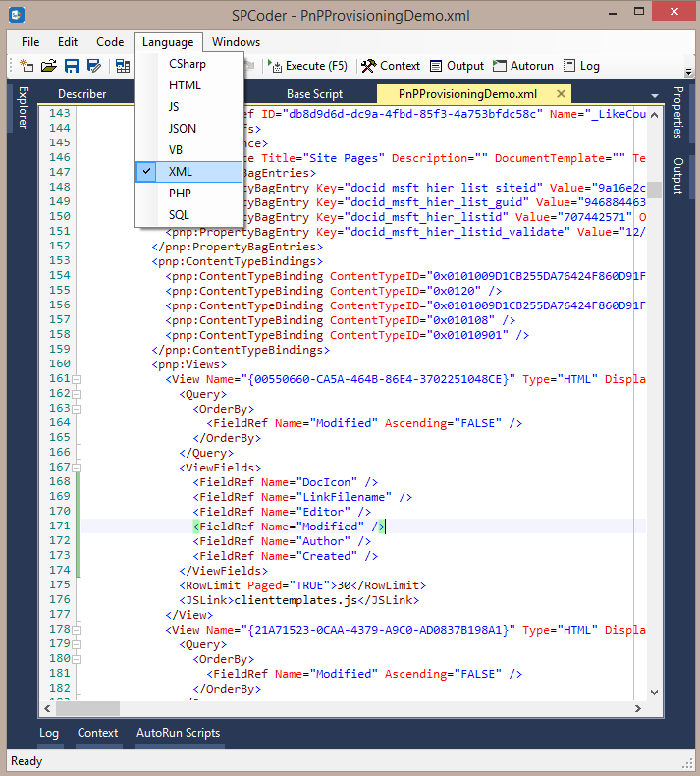Select HTML in the Language menu
The height and width of the screenshot is (776, 700).
tap(188, 85)
